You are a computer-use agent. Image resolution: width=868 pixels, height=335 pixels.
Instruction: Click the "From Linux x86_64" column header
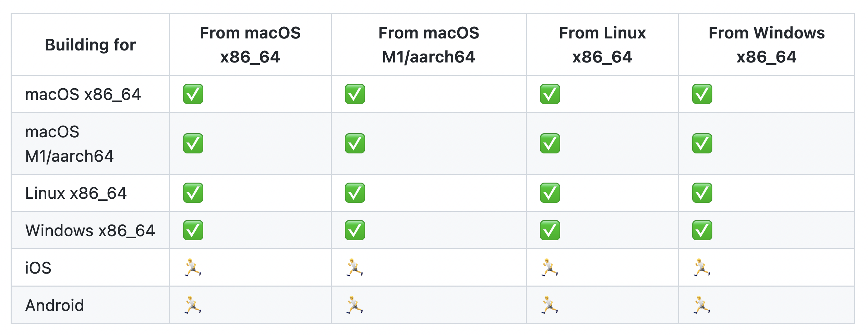pyautogui.click(x=602, y=45)
